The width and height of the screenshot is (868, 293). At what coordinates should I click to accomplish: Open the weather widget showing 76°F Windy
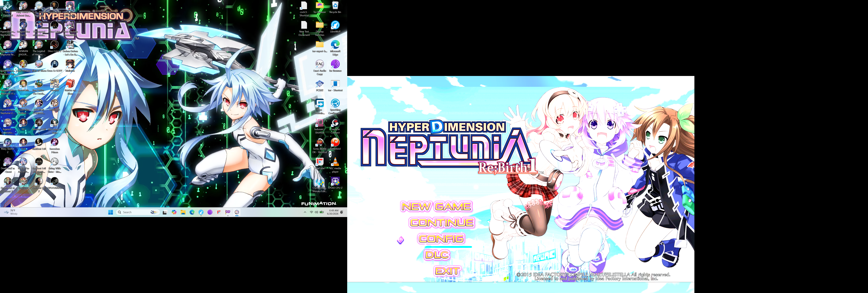click(10, 212)
